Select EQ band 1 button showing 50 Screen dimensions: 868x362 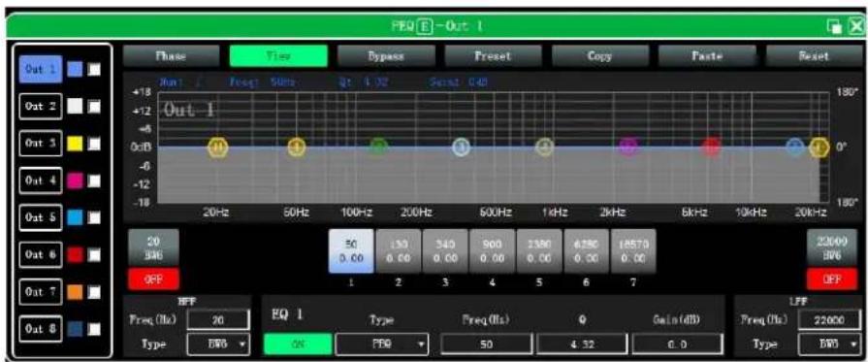point(351,251)
